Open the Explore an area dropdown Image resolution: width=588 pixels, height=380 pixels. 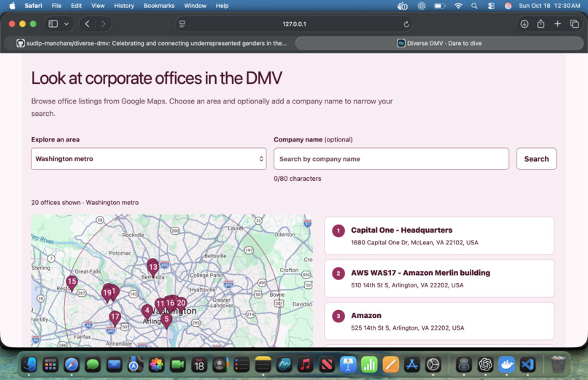coord(149,159)
